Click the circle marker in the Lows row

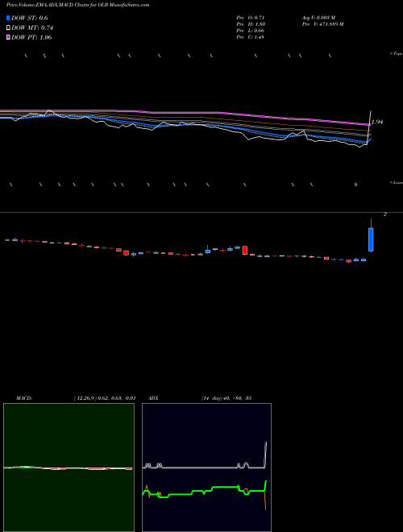(x=355, y=185)
